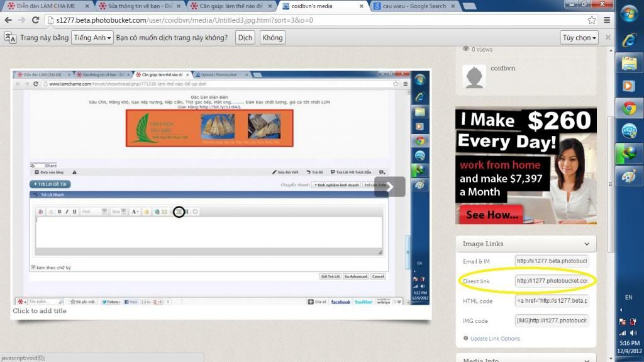Image resolution: width=644 pixels, height=362 pixels.
Task: Collapse the Image Links panel
Action: (x=587, y=244)
